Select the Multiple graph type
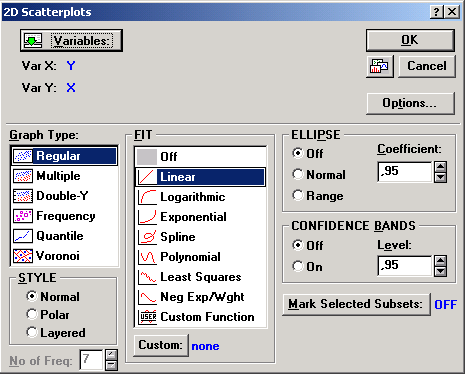 [x=65, y=176]
